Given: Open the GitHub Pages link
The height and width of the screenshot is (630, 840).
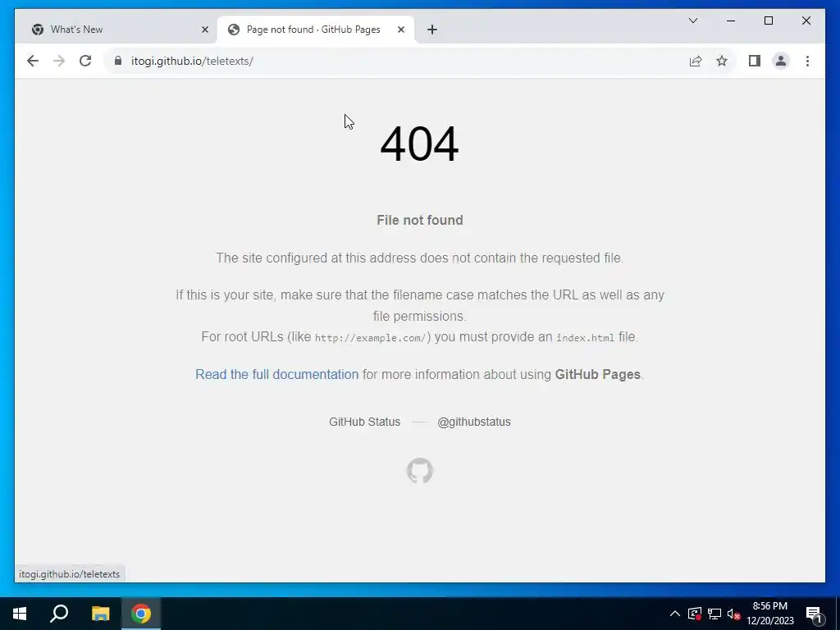Looking at the screenshot, I should 597,374.
